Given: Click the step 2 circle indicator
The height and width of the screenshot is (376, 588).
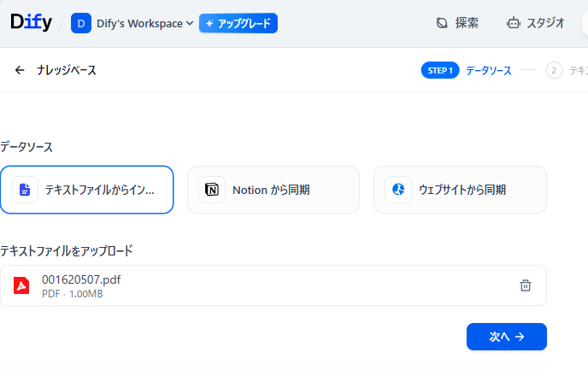Looking at the screenshot, I should 554,70.
